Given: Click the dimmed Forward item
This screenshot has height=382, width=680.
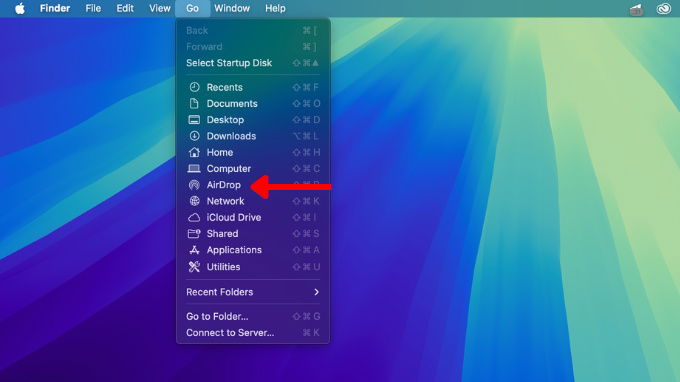Looking at the screenshot, I should click(x=253, y=47).
